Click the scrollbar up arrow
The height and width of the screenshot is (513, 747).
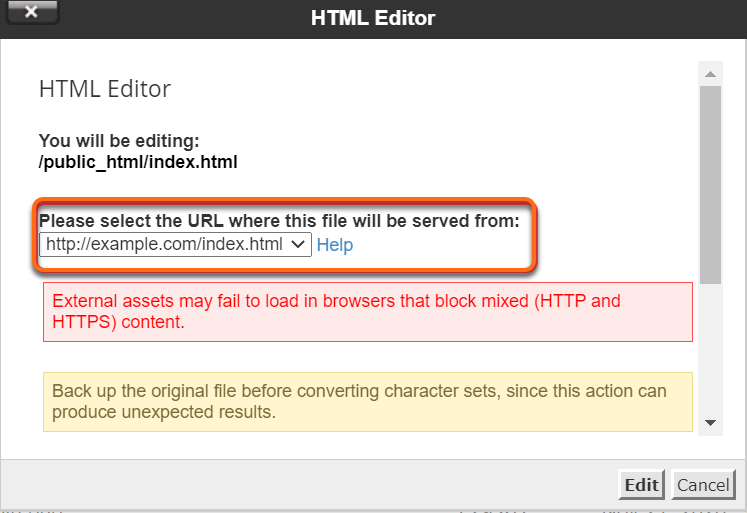pos(710,75)
